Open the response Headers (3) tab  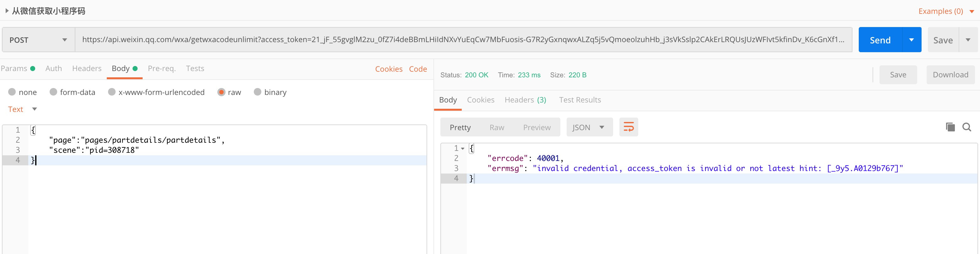tap(525, 100)
